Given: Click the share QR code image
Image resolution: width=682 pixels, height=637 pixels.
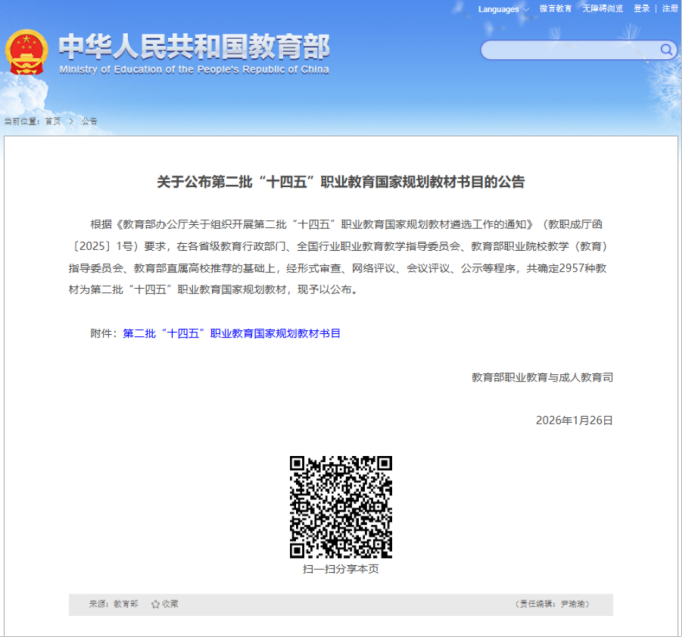Looking at the screenshot, I should (x=341, y=507).
